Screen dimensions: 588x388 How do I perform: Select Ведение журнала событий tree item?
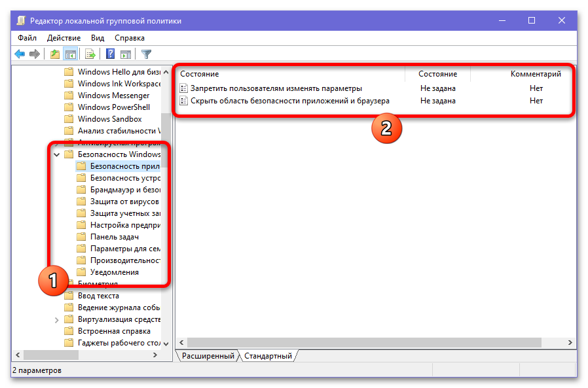coord(119,308)
